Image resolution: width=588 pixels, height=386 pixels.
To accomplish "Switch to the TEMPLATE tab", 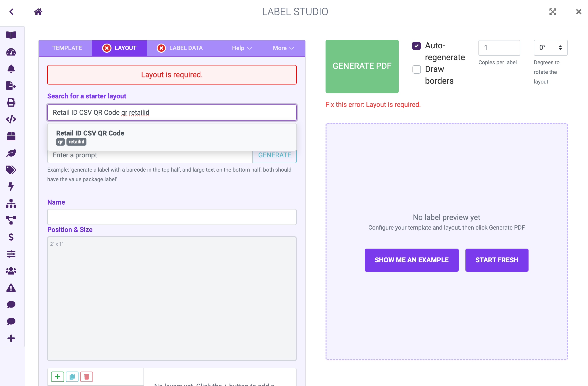I will click(67, 48).
